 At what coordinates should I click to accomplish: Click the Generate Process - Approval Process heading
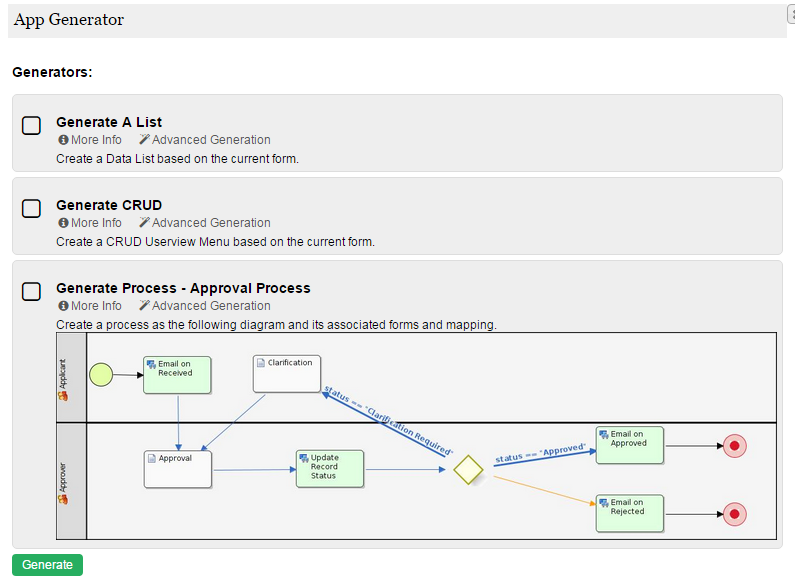coord(183,288)
